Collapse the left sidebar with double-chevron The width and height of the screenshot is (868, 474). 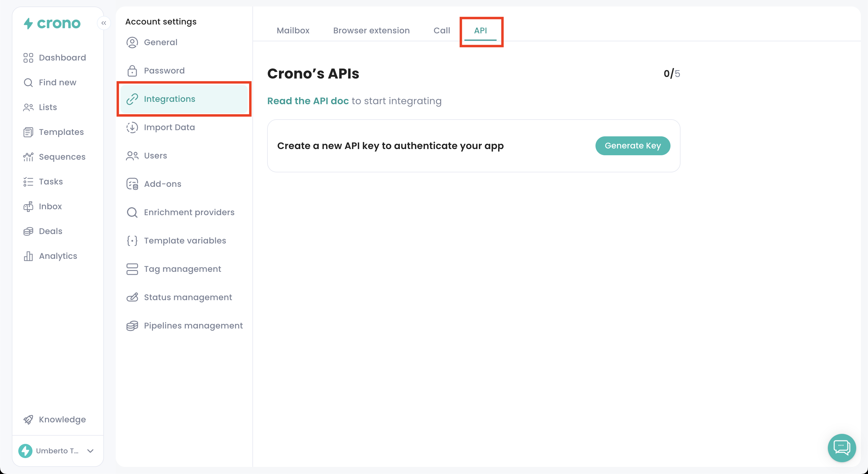pyautogui.click(x=104, y=23)
